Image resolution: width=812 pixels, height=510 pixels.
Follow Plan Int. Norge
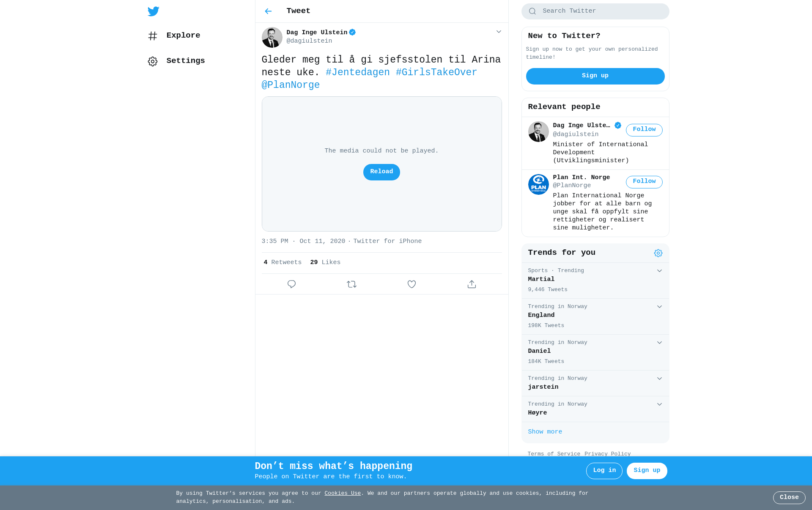(x=644, y=182)
